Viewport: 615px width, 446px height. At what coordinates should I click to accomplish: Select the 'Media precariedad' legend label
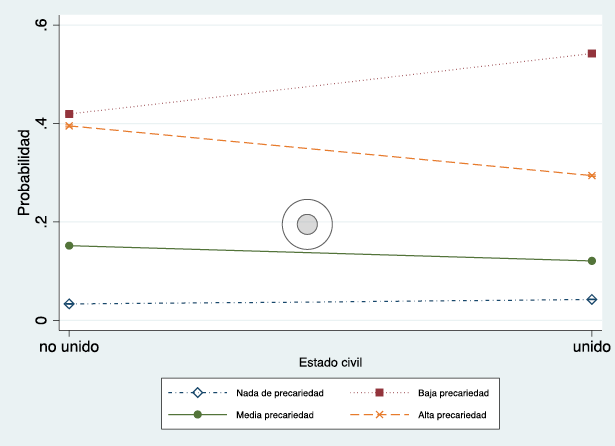pyautogui.click(x=275, y=414)
